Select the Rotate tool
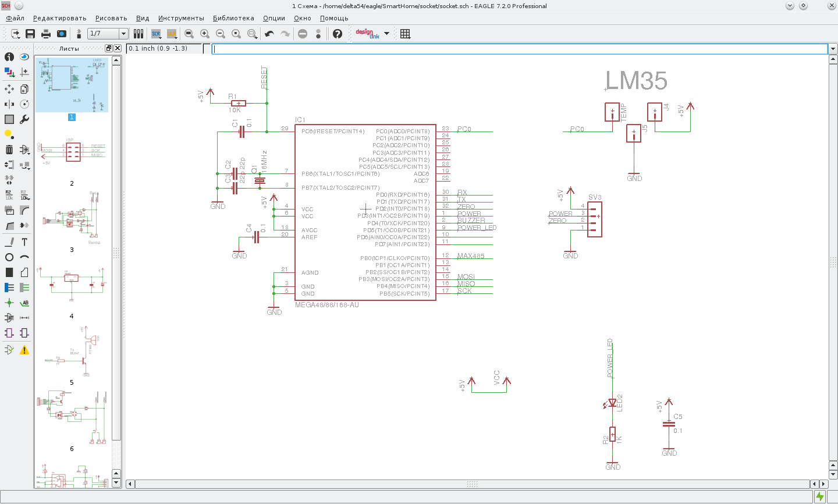The height and width of the screenshot is (504, 838). (24, 104)
